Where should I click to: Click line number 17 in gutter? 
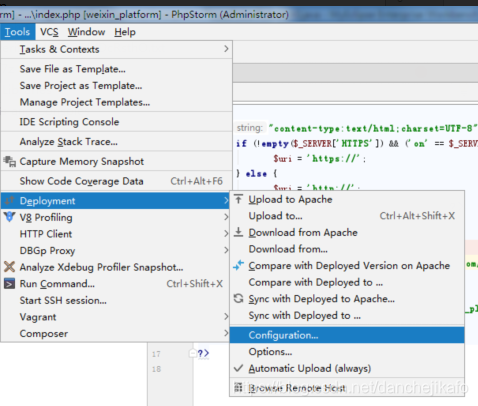(156, 354)
